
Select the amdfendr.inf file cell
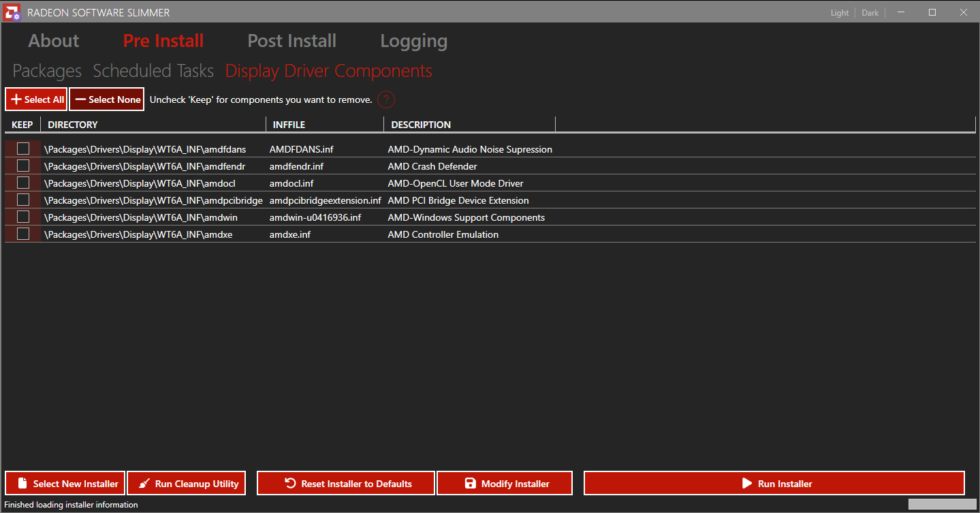click(x=296, y=166)
